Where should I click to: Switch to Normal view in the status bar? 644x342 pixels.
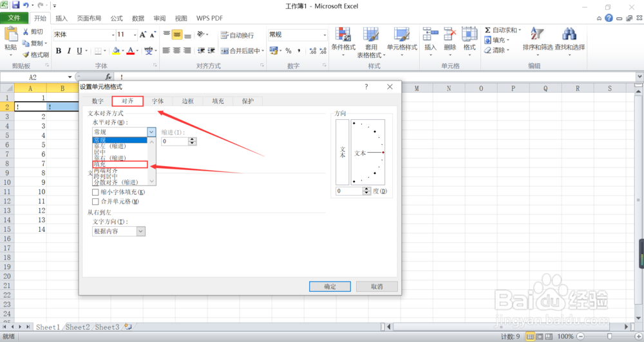pyautogui.click(x=530, y=337)
